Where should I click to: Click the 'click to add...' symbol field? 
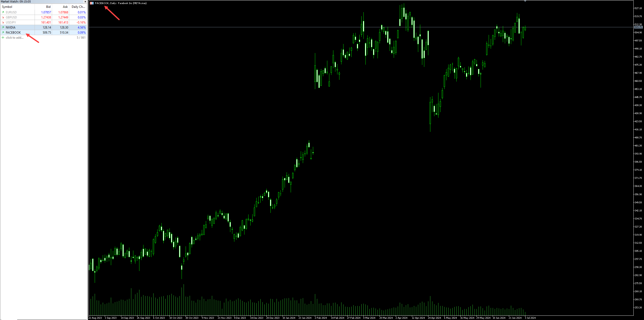15,38
